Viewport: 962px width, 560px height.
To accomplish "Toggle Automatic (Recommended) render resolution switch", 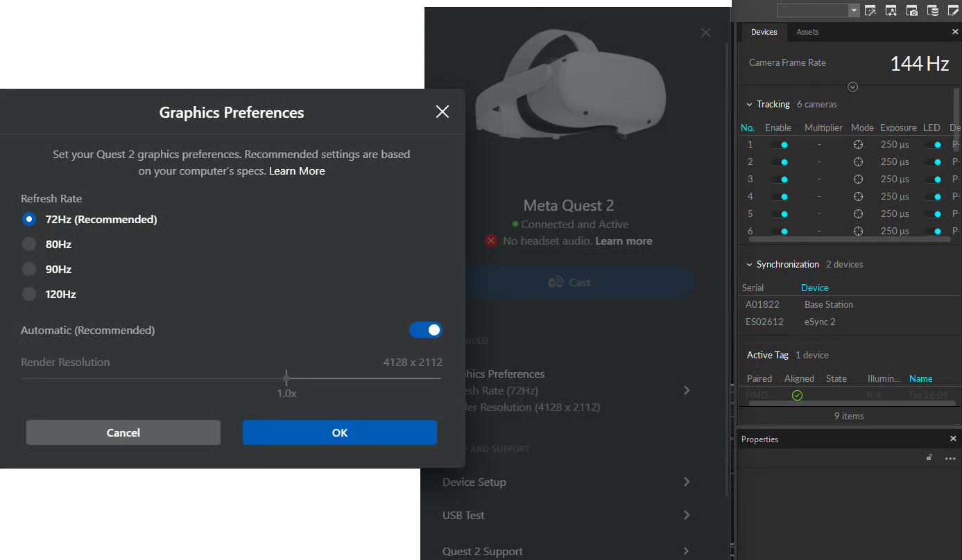I will click(x=425, y=330).
